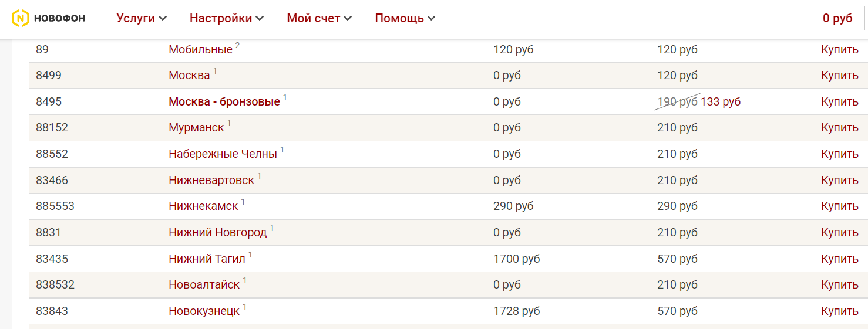Click the Мурманск city link
Image resolution: width=868 pixels, height=329 pixels.
point(196,128)
